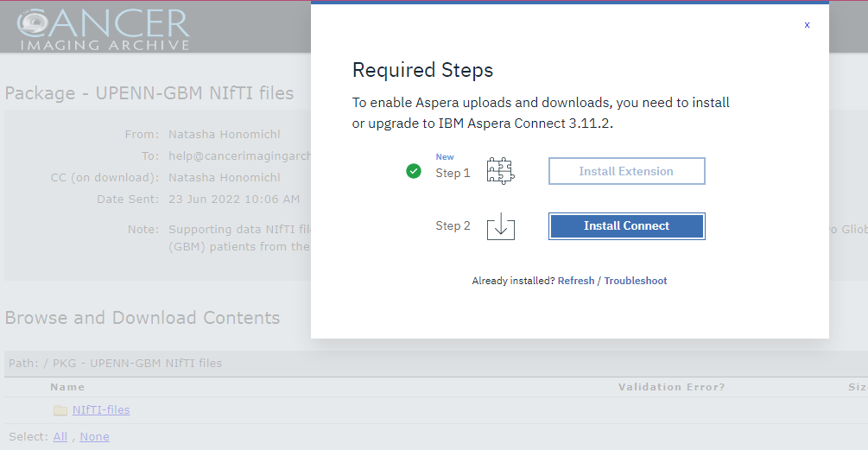
Task: Click the Install Connect button
Action: pyautogui.click(x=627, y=225)
